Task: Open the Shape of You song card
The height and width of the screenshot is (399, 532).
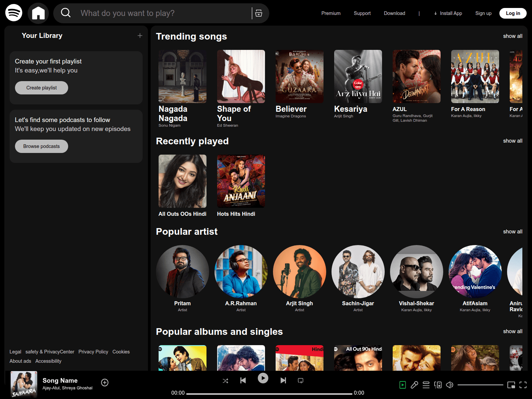Action: (x=241, y=89)
